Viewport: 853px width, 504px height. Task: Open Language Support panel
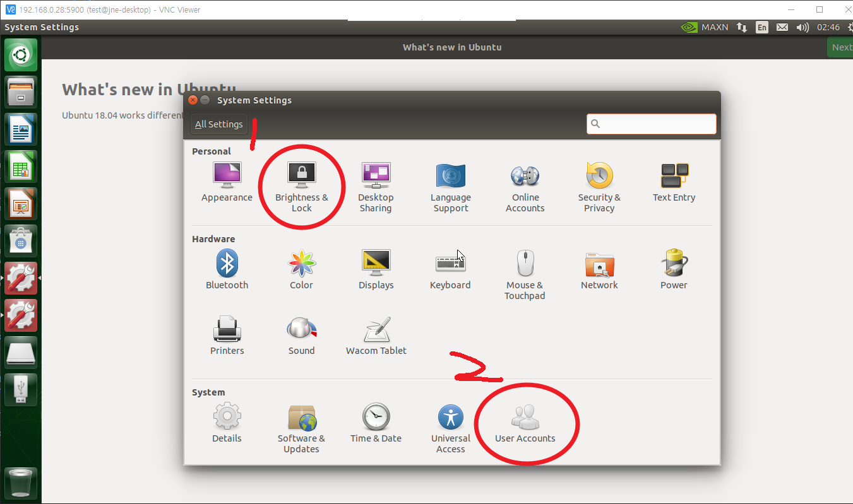[x=451, y=187]
